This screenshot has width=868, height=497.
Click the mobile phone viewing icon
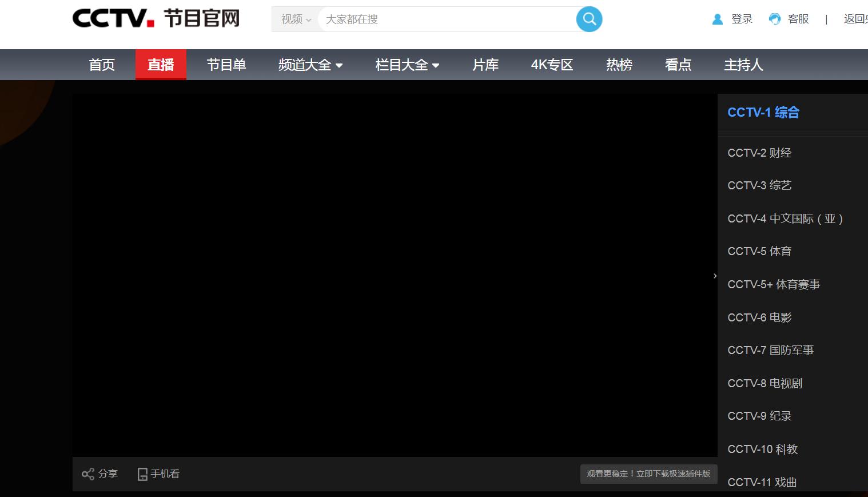pos(142,474)
